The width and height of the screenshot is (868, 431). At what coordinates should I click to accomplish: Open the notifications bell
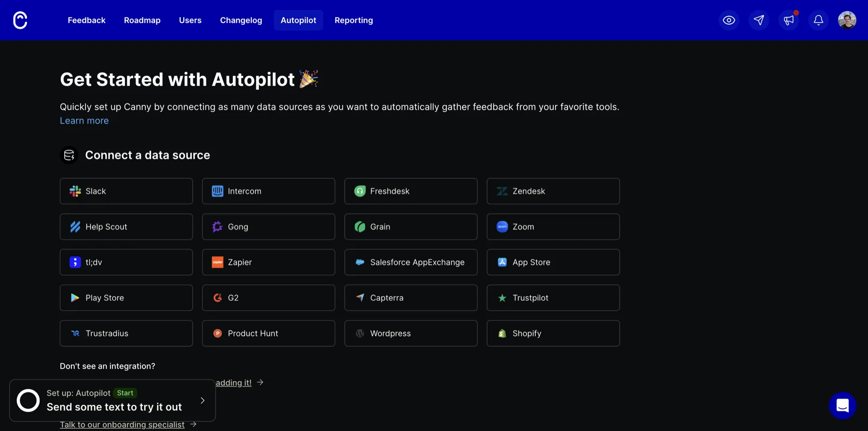tap(818, 20)
